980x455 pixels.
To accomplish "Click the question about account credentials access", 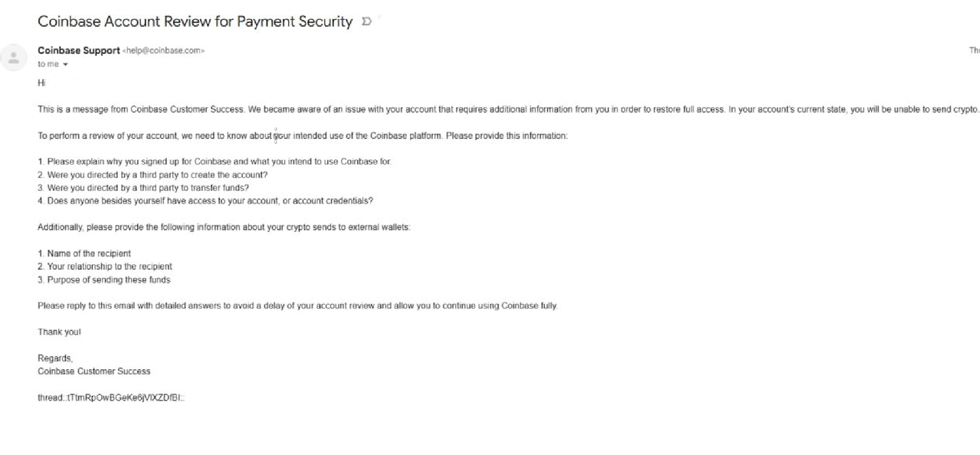I will coord(205,201).
